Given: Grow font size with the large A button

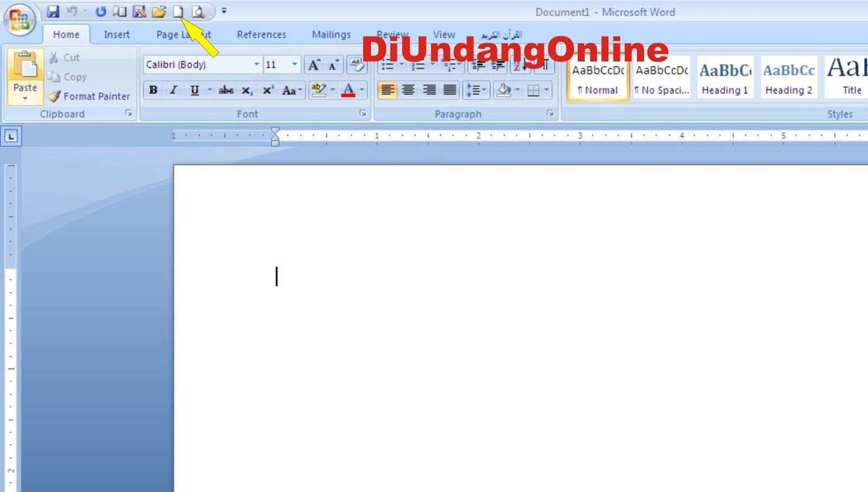Looking at the screenshot, I should (x=314, y=65).
